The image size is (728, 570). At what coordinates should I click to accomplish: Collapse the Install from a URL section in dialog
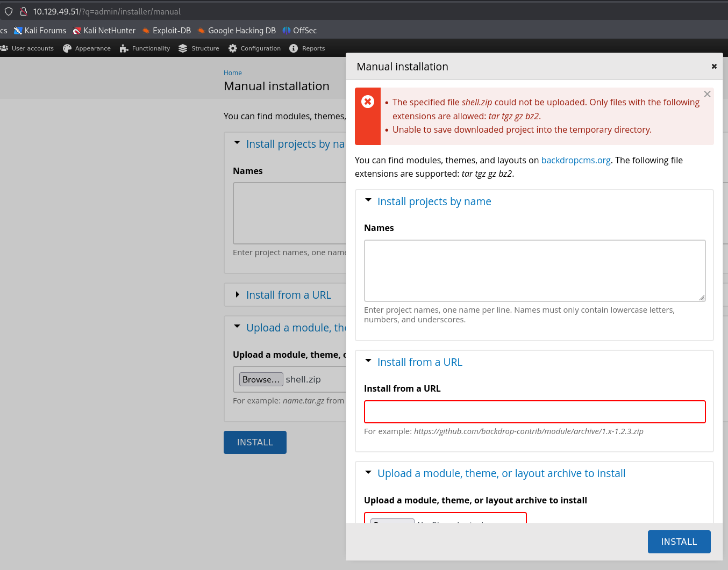point(419,362)
